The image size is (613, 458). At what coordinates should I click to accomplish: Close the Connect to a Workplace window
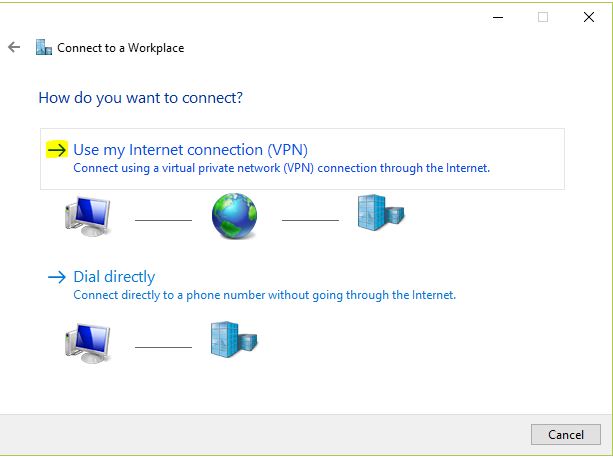(589, 17)
